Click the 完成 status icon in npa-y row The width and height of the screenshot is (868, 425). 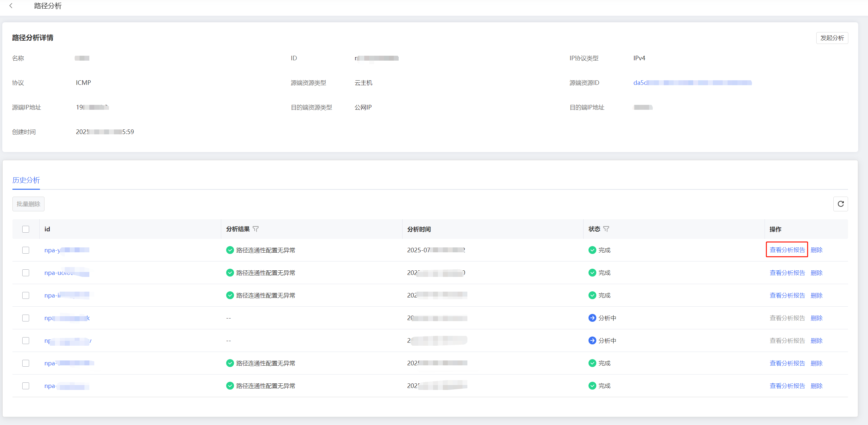[592, 250]
